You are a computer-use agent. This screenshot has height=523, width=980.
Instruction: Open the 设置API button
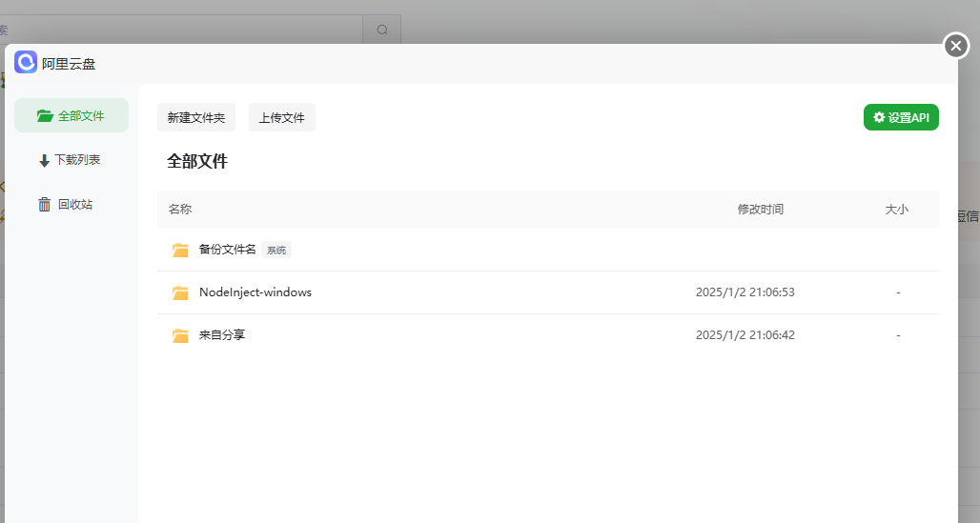[x=901, y=117]
